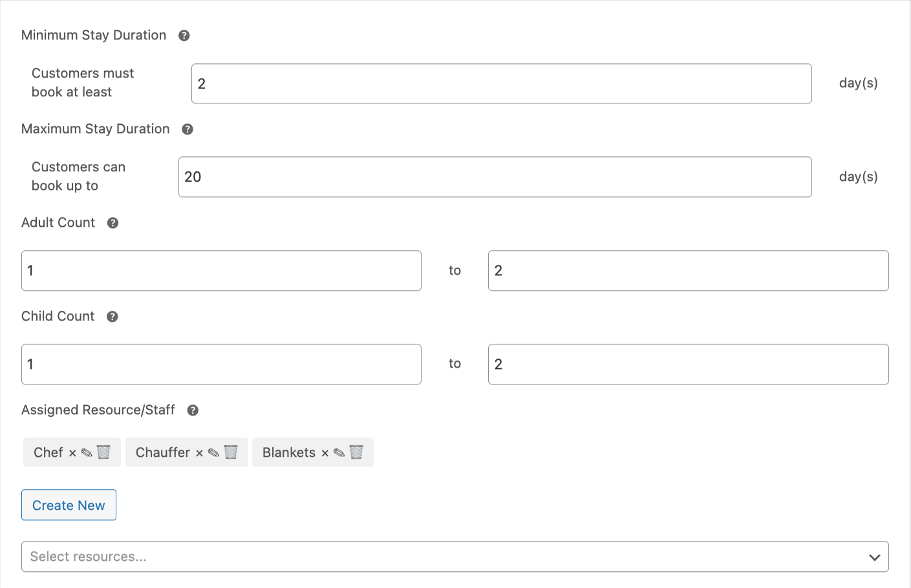This screenshot has height=588, width=911.
Task: Remove Chauffer tag using the x
Action: 199,453
